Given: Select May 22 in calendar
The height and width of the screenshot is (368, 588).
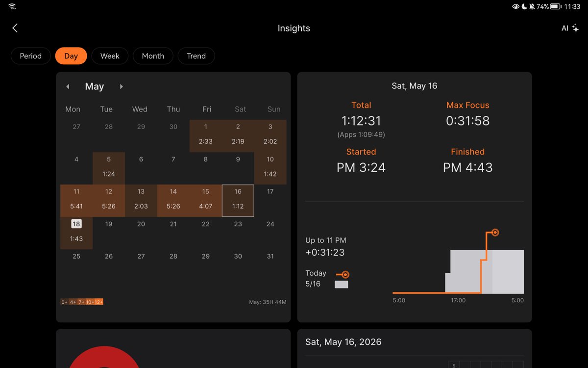Looking at the screenshot, I should coord(206,233).
